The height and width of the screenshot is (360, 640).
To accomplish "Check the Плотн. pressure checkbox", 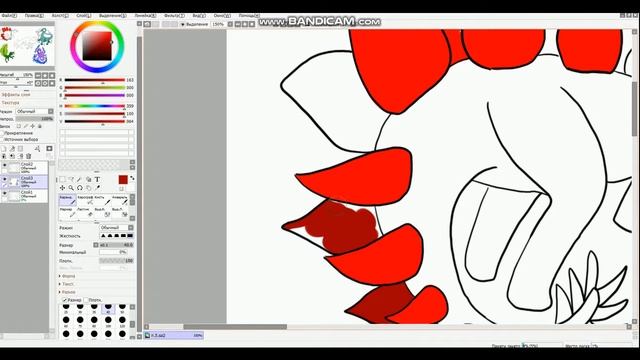I will (x=86, y=300).
